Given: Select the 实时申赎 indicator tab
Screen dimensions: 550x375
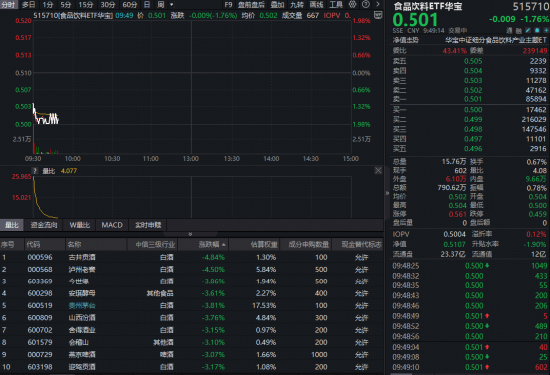Looking at the screenshot, I should tap(148, 225).
